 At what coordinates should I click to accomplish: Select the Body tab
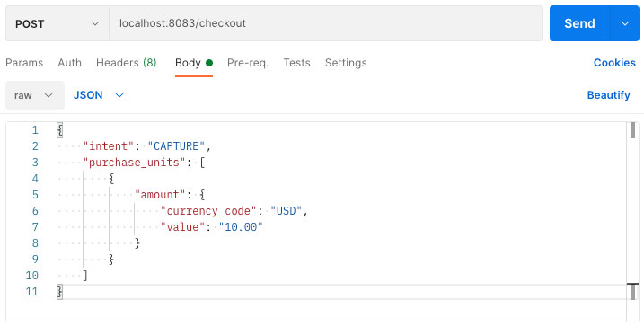[194, 63]
